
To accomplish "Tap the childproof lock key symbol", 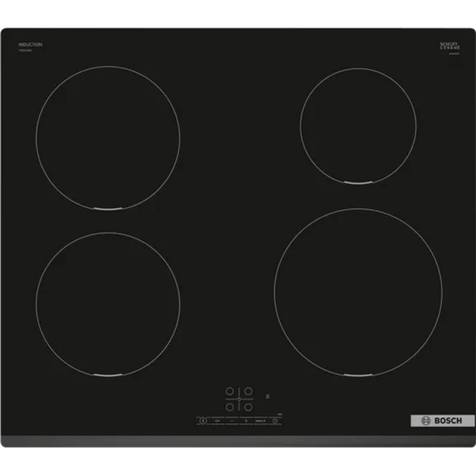I will pyautogui.click(x=217, y=421).
